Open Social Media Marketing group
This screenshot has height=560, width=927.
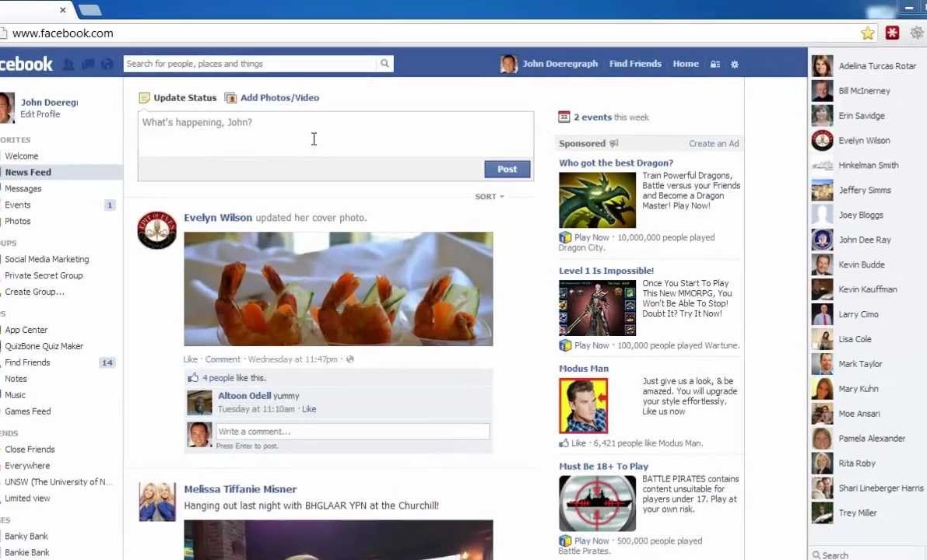47,259
